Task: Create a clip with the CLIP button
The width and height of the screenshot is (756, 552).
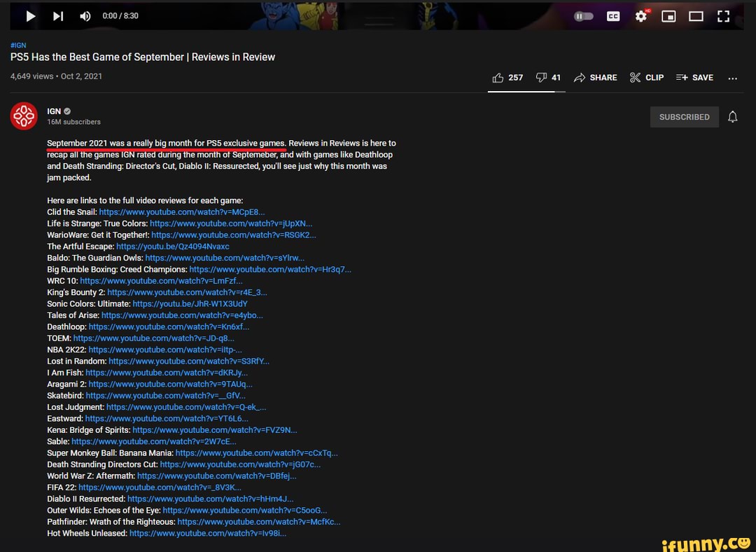Action: tap(647, 78)
